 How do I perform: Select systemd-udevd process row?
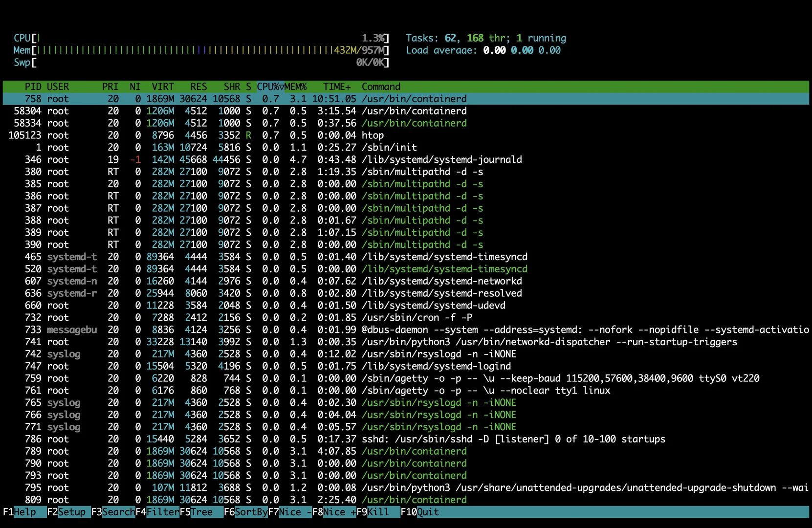tap(406, 306)
